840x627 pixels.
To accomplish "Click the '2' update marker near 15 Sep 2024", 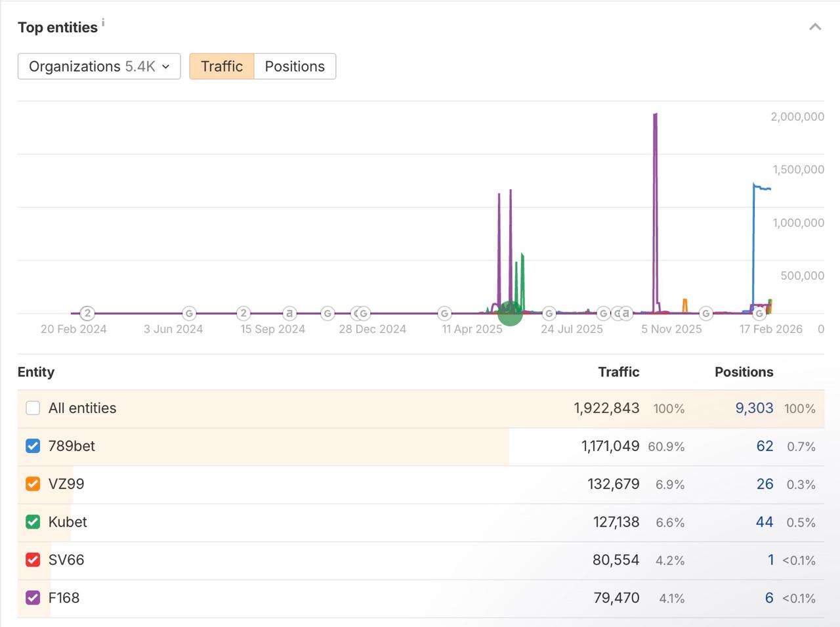I will [x=243, y=313].
